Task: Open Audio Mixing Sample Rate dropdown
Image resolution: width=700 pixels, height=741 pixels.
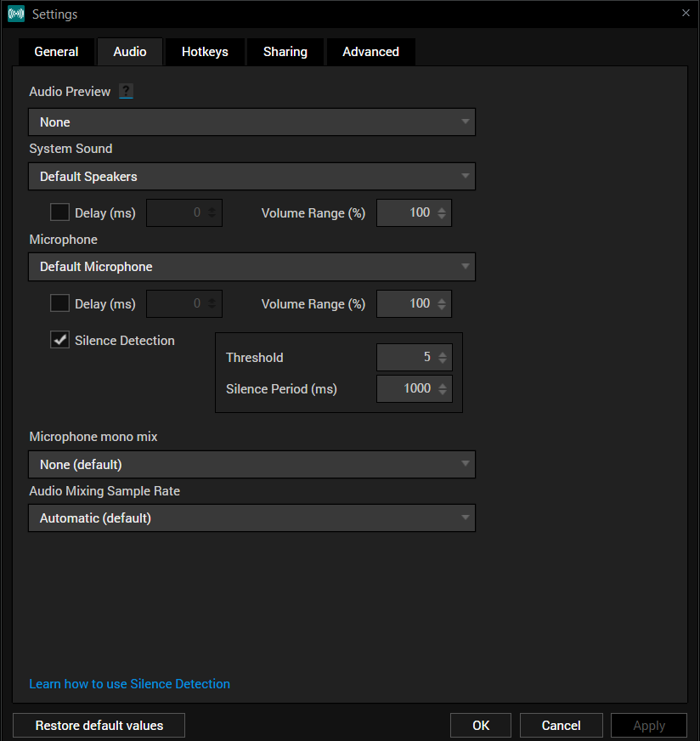Action: 251,518
